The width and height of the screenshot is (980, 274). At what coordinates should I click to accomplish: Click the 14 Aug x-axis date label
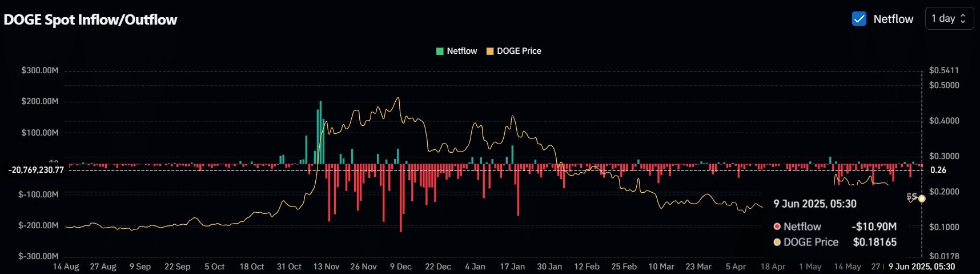[x=66, y=267]
